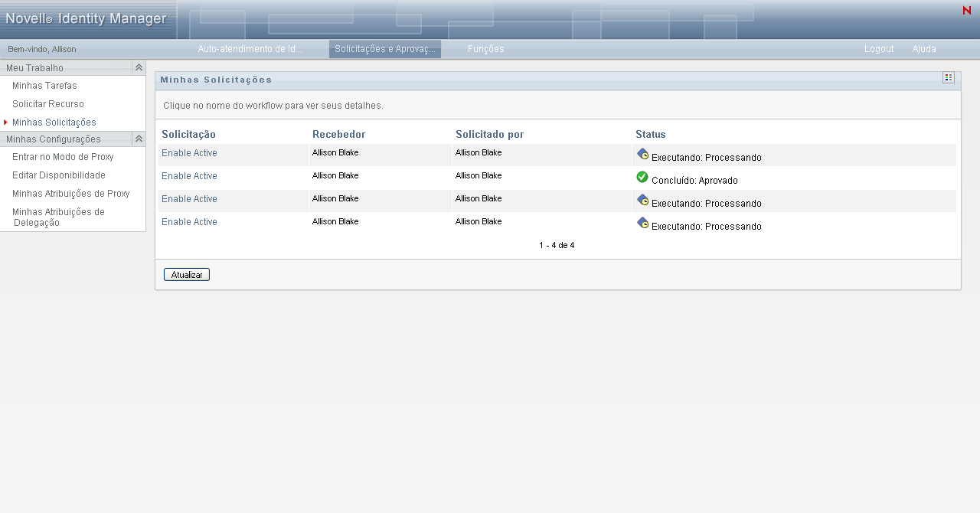Click Executando: Processando text in first row
Image resolution: width=980 pixels, height=513 pixels.
[707, 158]
